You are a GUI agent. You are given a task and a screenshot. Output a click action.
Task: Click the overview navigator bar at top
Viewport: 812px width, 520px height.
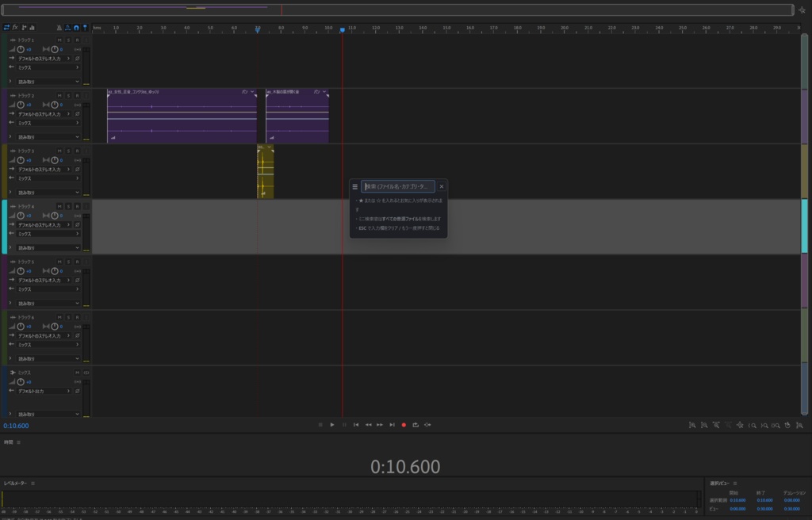coord(397,10)
